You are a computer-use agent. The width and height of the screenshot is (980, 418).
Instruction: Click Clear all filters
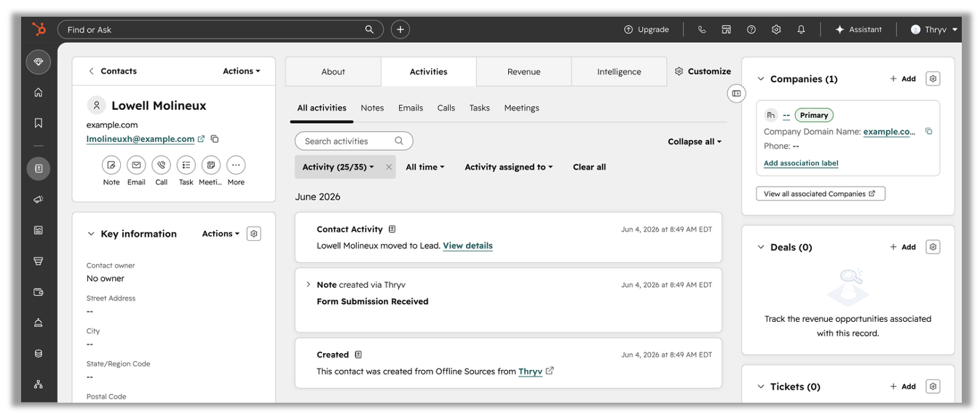coord(590,167)
